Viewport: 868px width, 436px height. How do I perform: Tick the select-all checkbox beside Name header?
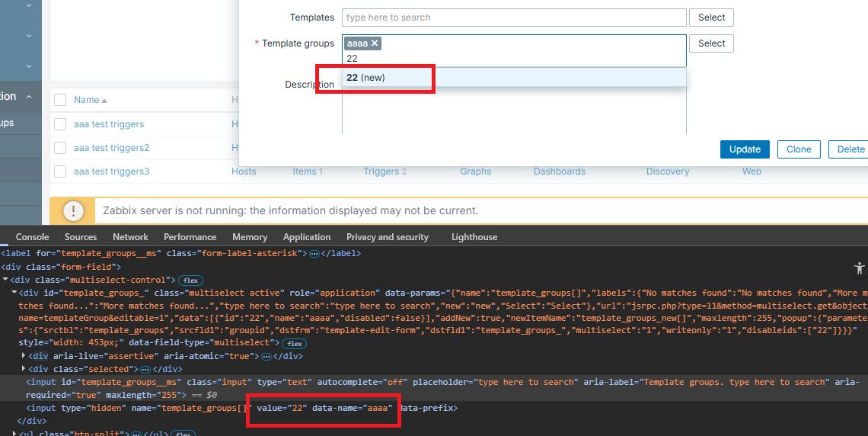click(60, 100)
